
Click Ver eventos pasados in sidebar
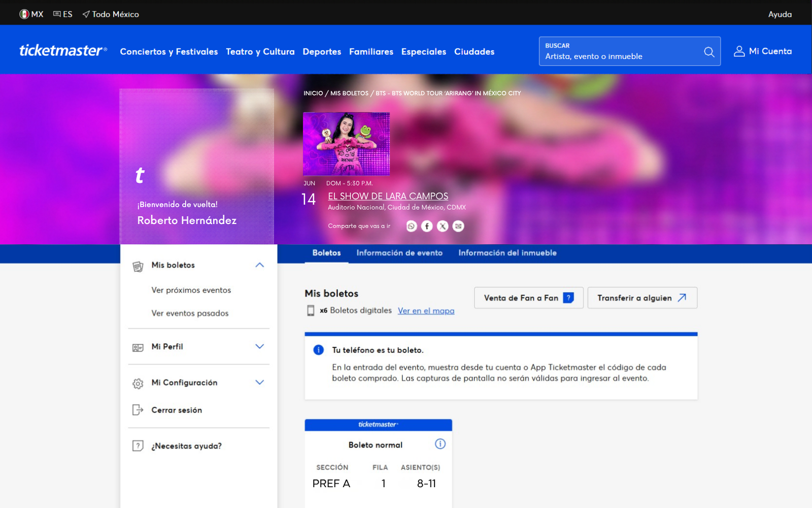coord(190,313)
